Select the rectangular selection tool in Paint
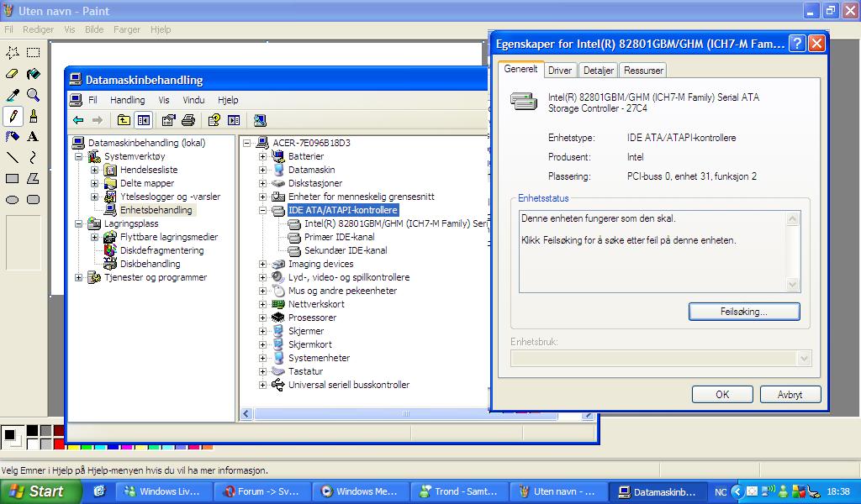 pyautogui.click(x=34, y=53)
